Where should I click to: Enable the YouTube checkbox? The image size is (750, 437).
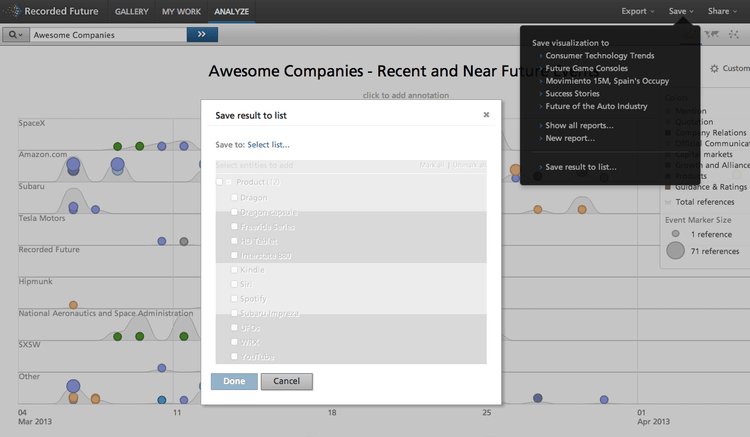(235, 356)
